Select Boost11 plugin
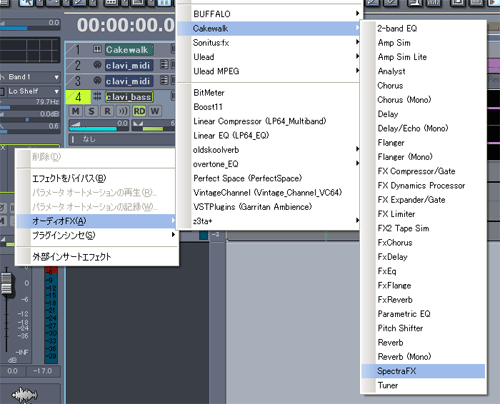The image size is (500, 404). (x=269, y=107)
